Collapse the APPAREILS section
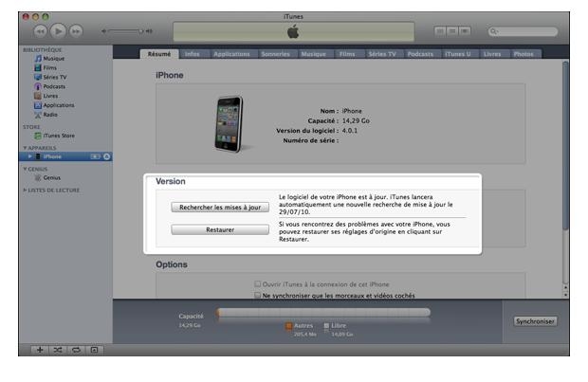Viewport: 588px width, 382px height. point(25,148)
